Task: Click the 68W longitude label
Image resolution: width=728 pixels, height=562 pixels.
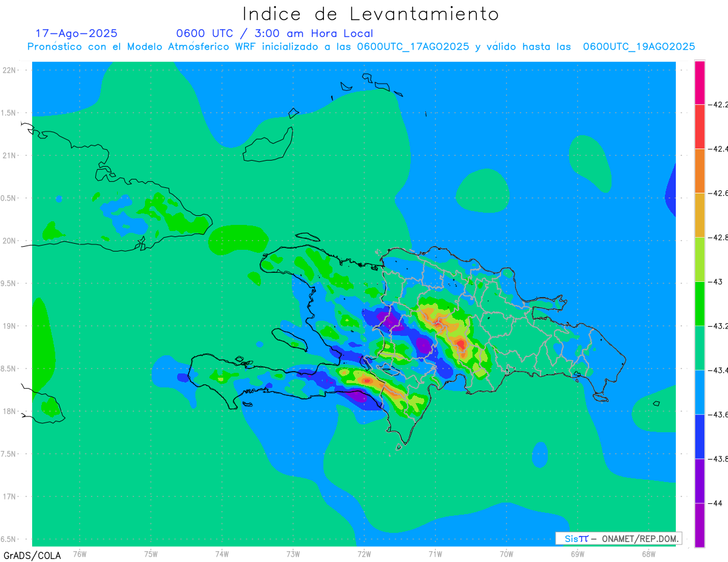Action: point(648,554)
